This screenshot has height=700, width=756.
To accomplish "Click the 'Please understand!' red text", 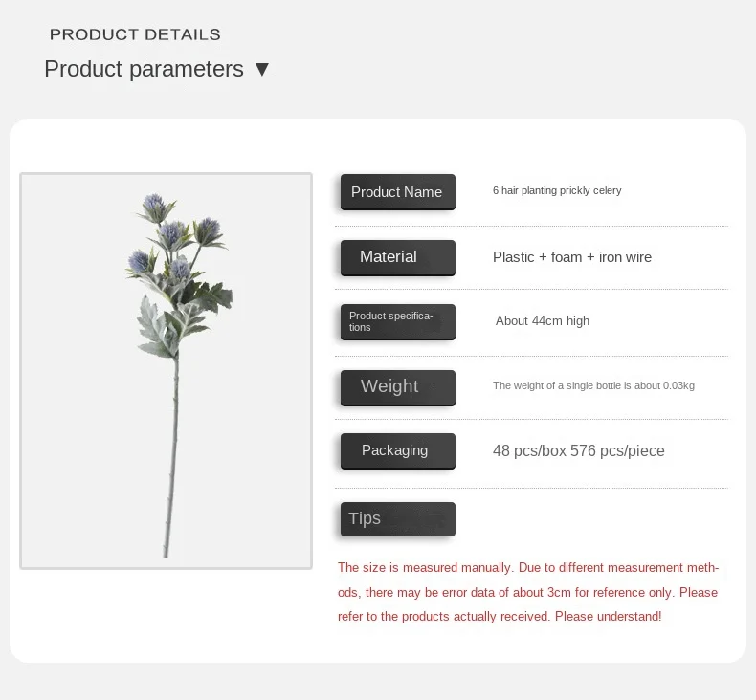I will 608,617.
